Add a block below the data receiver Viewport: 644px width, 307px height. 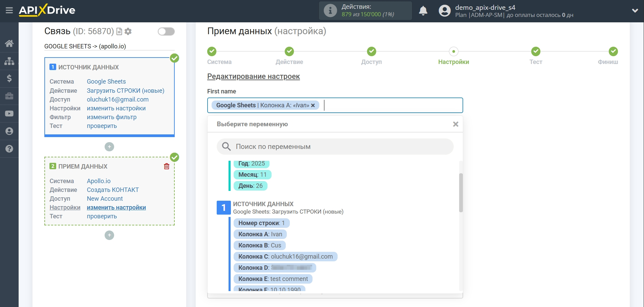[109, 235]
